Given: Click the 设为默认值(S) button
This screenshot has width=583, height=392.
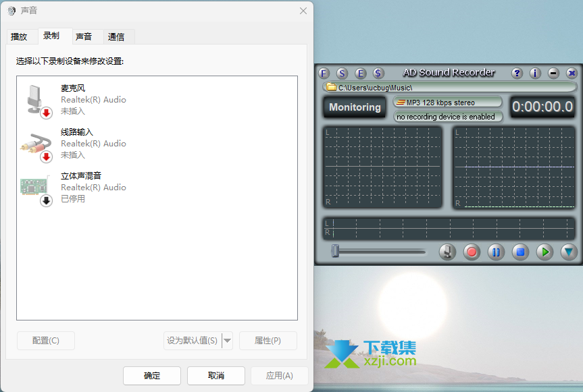Looking at the screenshot, I should [x=193, y=341].
